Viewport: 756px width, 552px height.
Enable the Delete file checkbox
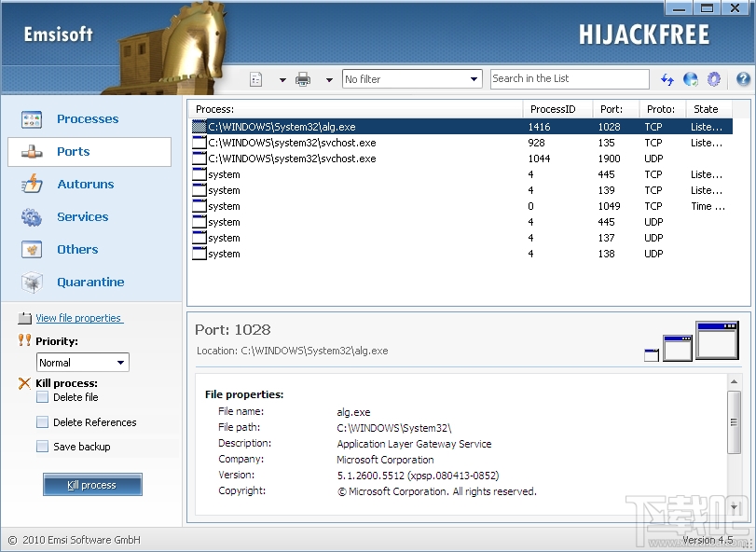click(40, 396)
